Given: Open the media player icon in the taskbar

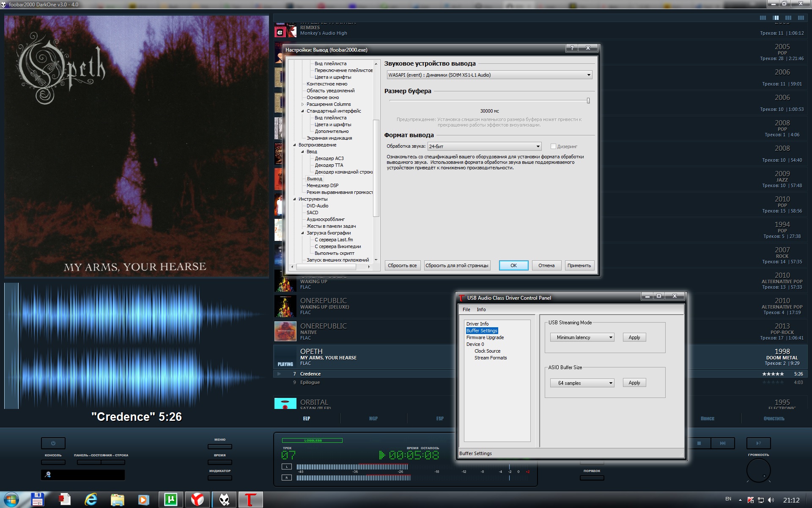Looking at the screenshot, I should (x=143, y=500).
